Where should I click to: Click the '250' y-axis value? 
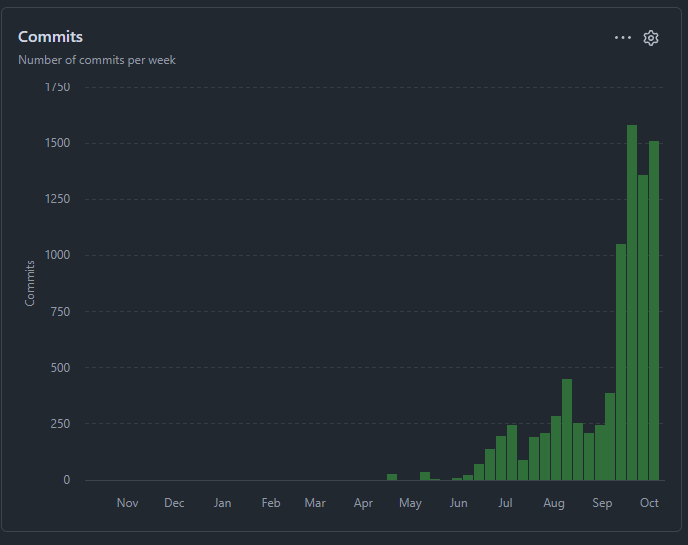pyautogui.click(x=60, y=424)
